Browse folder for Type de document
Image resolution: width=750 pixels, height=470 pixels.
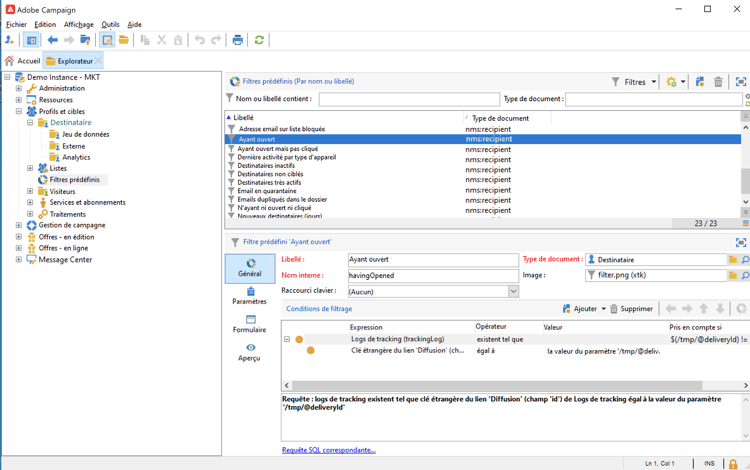coord(733,260)
